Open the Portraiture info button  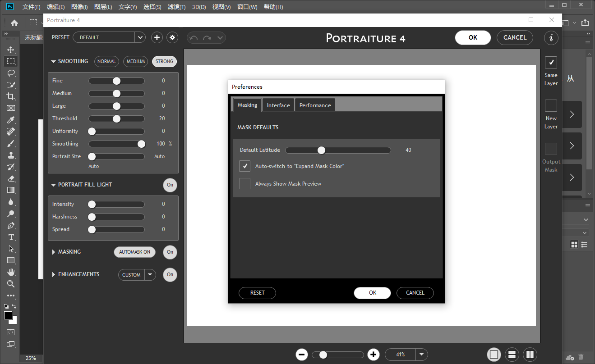[551, 38]
